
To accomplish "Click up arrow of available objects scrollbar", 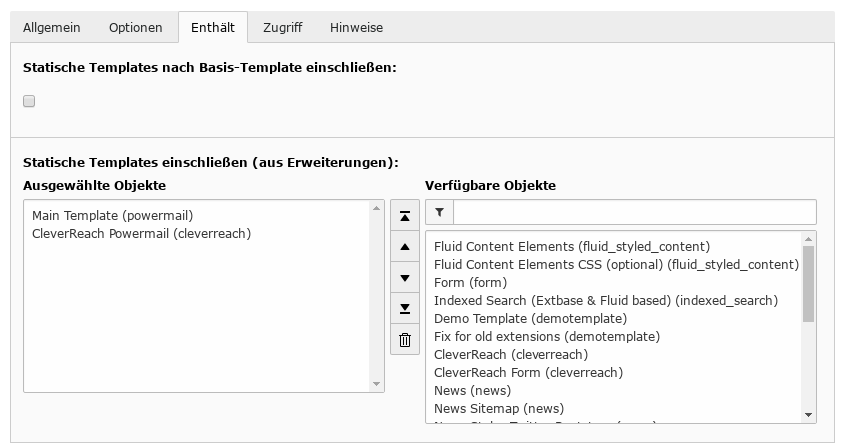I will 808,239.
